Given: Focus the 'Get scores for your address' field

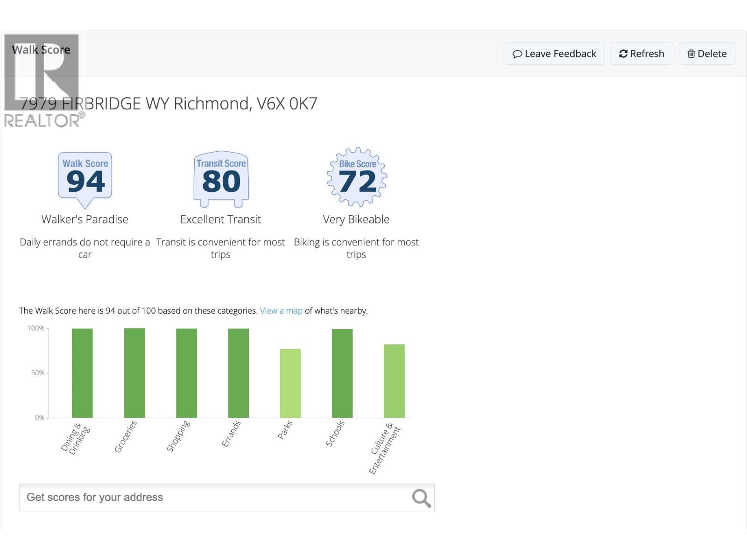Looking at the screenshot, I should (215, 497).
